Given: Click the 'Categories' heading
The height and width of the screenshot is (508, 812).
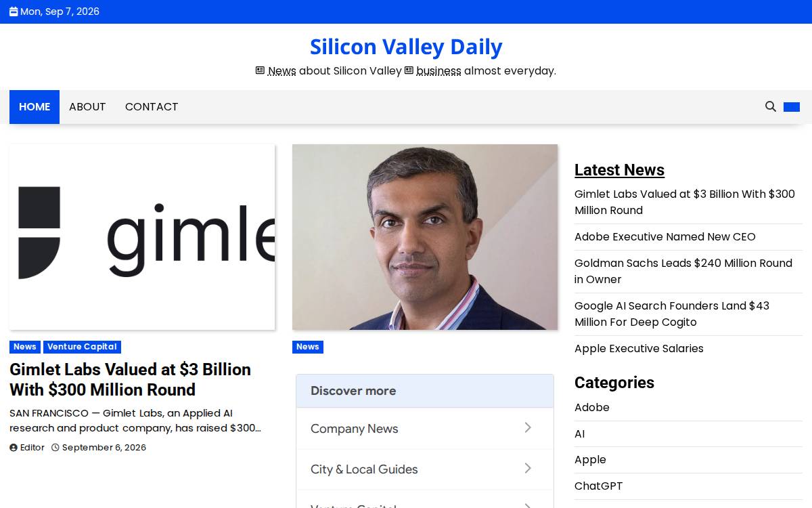Looking at the screenshot, I should coord(614,383).
